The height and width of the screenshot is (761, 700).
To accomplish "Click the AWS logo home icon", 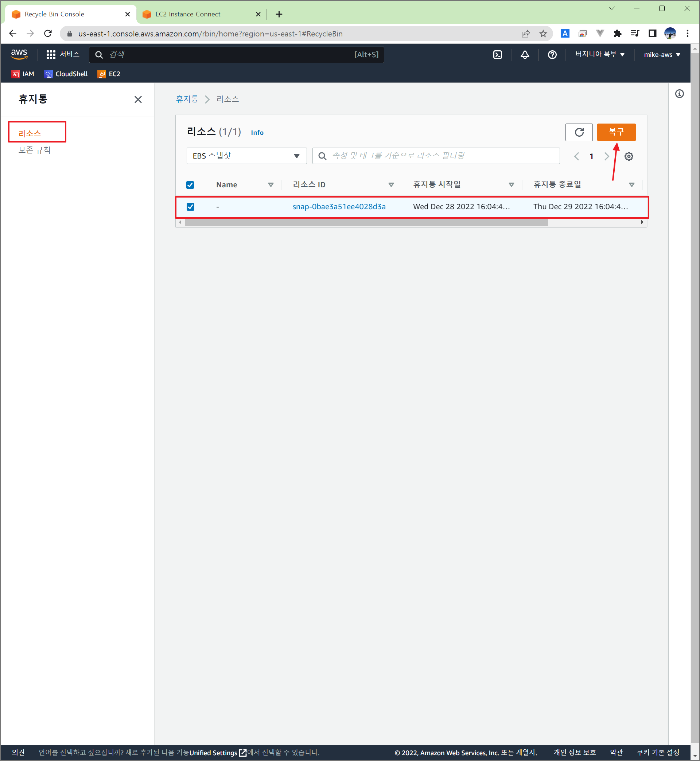I will point(19,54).
